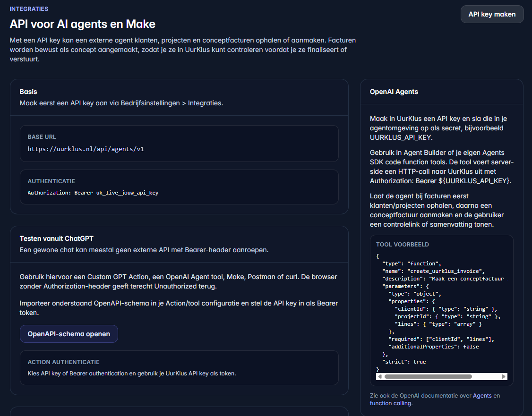Screen dimensions: 532x416
Task: Open the function calling link
Action: [x=390, y=403]
